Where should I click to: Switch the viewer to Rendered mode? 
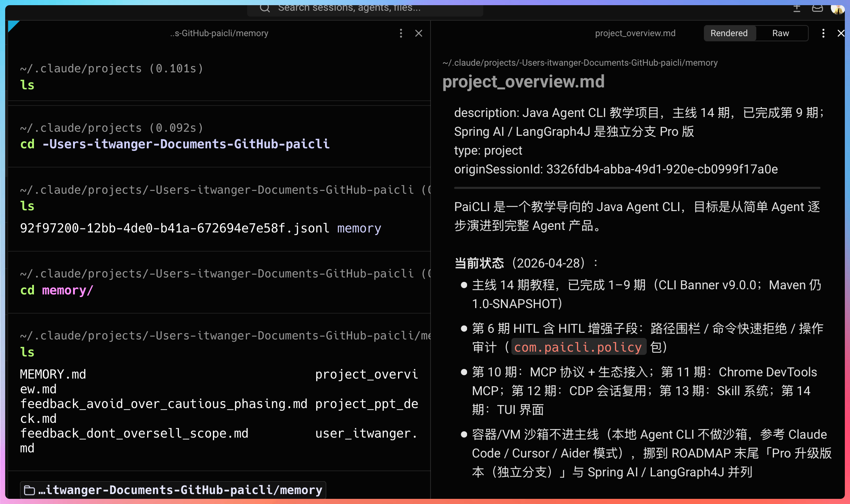(x=729, y=33)
